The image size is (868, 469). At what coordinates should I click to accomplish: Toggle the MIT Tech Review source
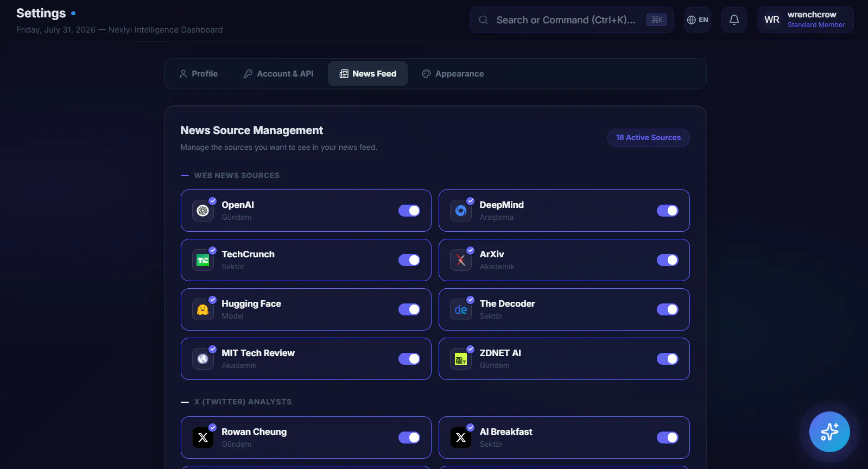click(x=409, y=359)
